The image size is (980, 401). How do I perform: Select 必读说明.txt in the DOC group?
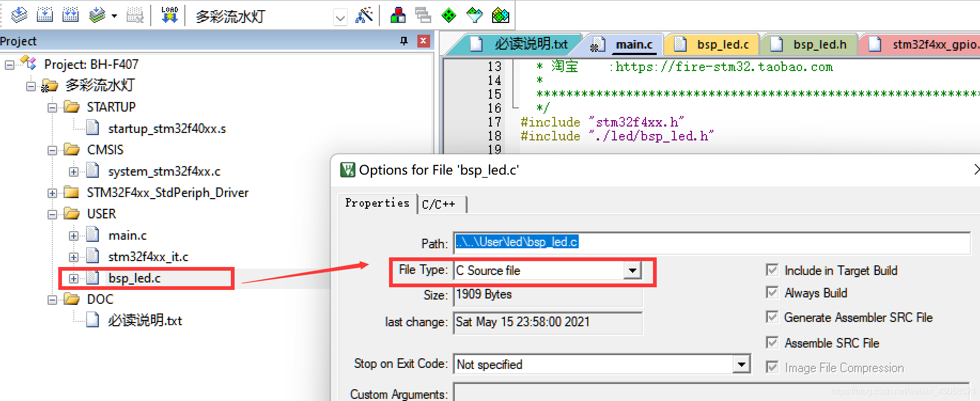pos(145,320)
